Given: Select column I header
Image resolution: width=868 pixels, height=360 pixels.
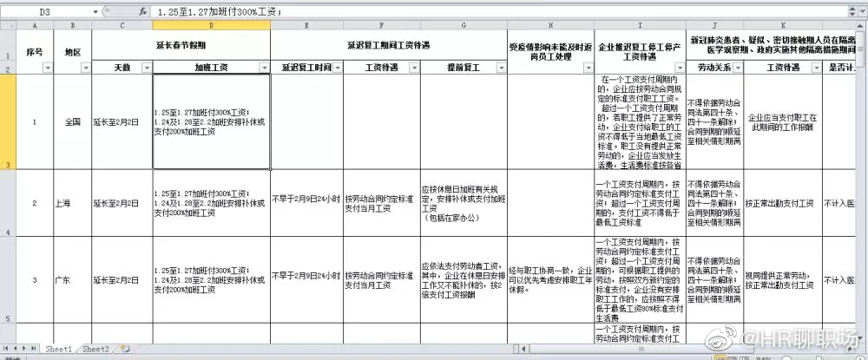Looking at the screenshot, I should point(640,25).
